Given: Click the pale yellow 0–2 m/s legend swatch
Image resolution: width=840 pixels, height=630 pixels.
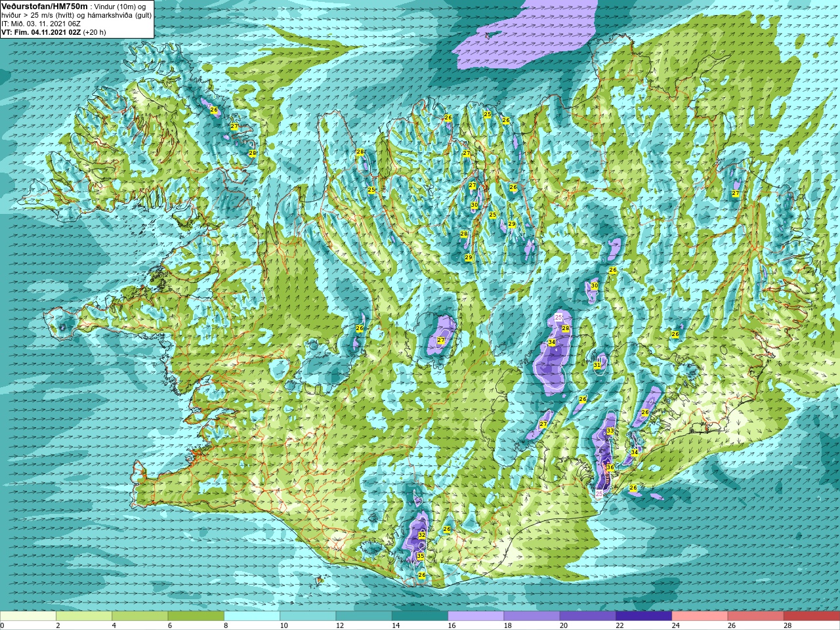Looking at the screenshot, I should 28,616.
